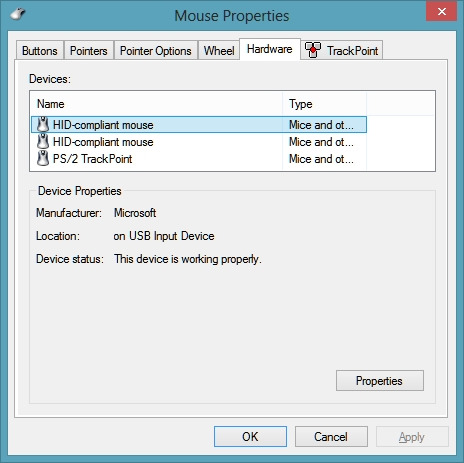Click icon of selected HID-compliant mouse row
Image resolution: width=464 pixels, height=463 pixels.
43,124
